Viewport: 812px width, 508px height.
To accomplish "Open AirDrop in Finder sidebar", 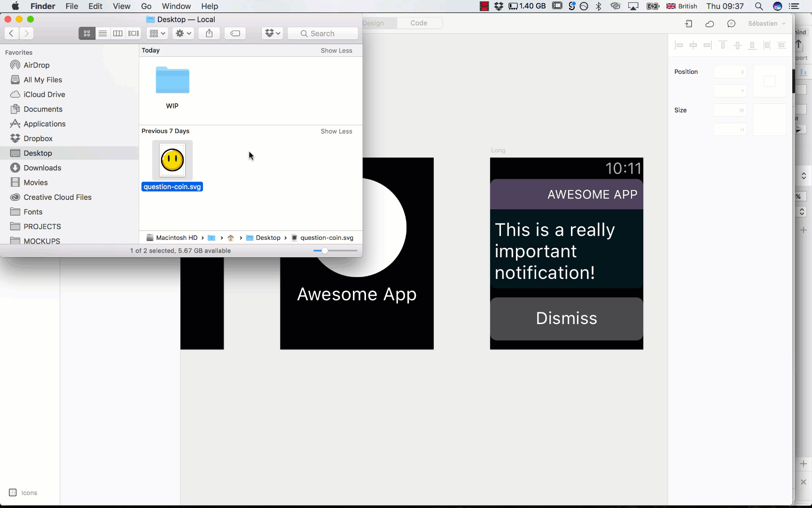I will pos(37,65).
